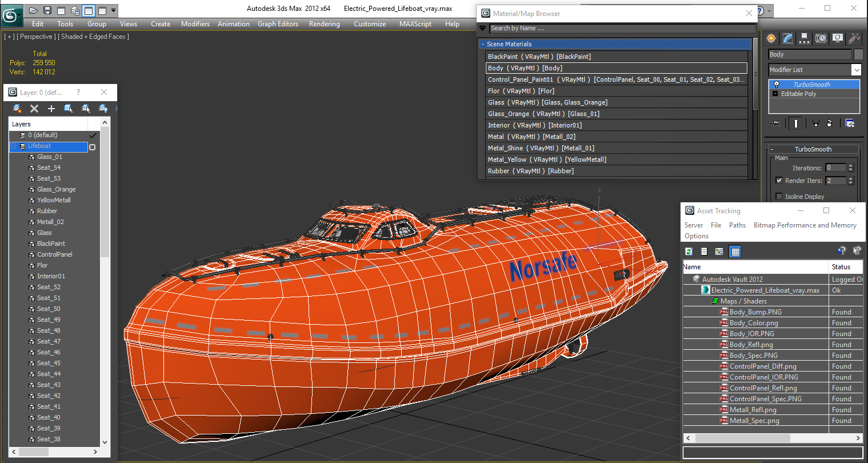Click the Pin Stack icon below the modifier stack

pyautogui.click(x=776, y=123)
